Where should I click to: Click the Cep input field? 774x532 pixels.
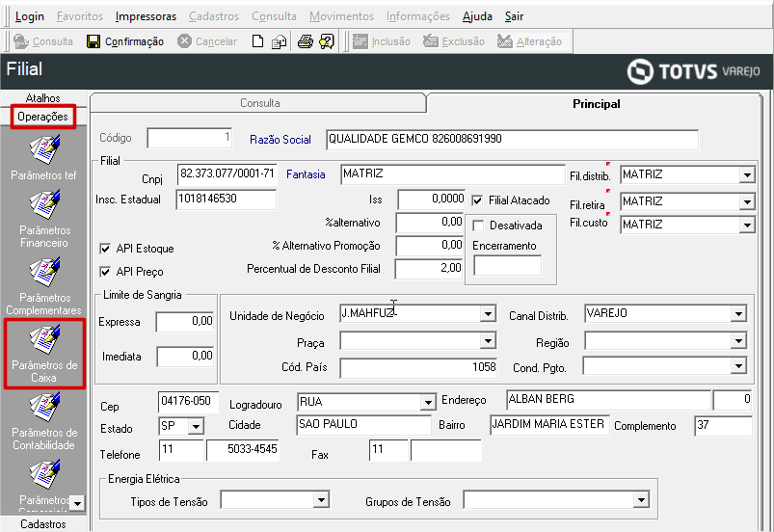pos(188,401)
